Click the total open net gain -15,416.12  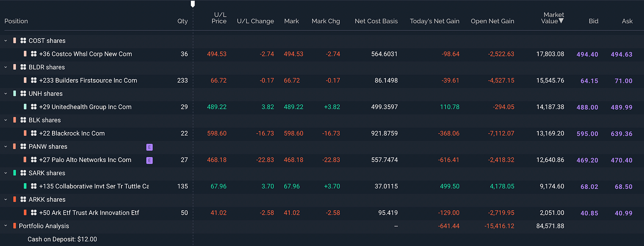pyautogui.click(x=499, y=226)
